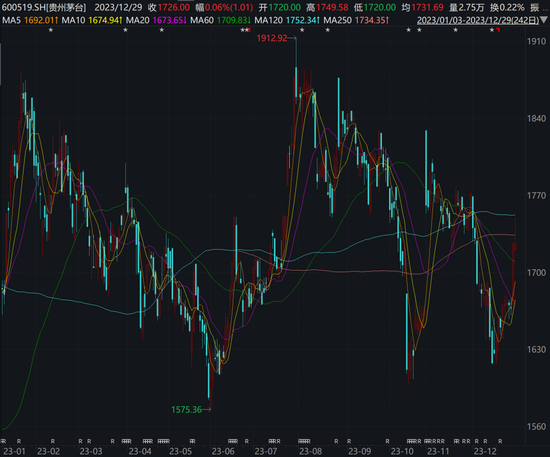
Task: Click the 23-06 month label
Action: (223, 451)
